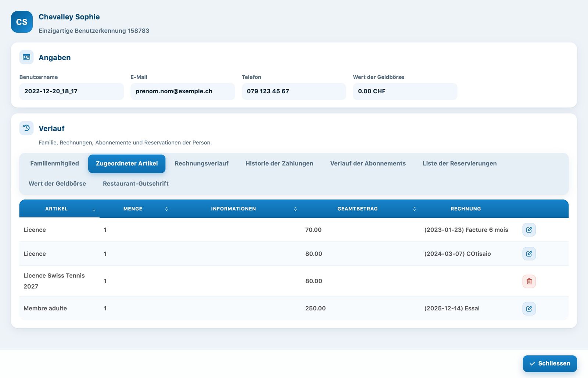This screenshot has width=588, height=378.
Task: Click the Benutzername field
Action: [72, 91]
